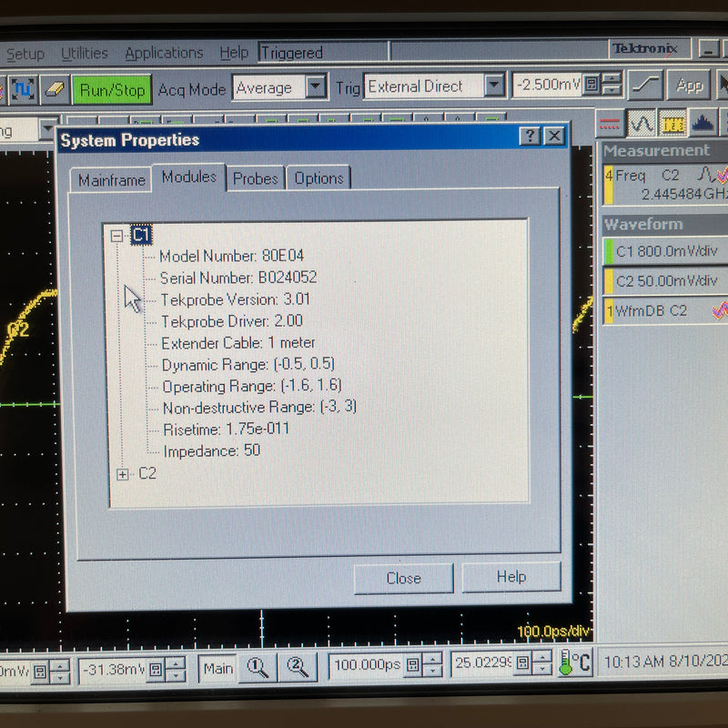The height and width of the screenshot is (728, 728).
Task: Open the Trig External Direct dropdown
Action: pos(493,86)
